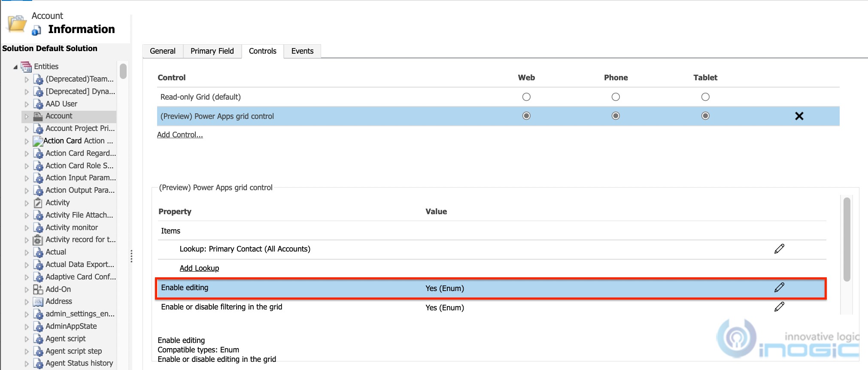This screenshot has width=868, height=370.
Task: Click the Add Control... link
Action: (180, 135)
